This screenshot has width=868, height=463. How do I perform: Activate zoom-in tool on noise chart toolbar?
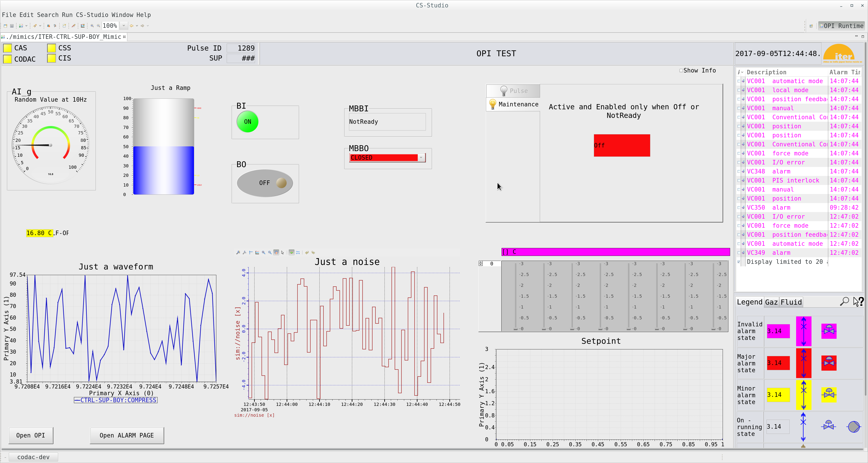264,253
